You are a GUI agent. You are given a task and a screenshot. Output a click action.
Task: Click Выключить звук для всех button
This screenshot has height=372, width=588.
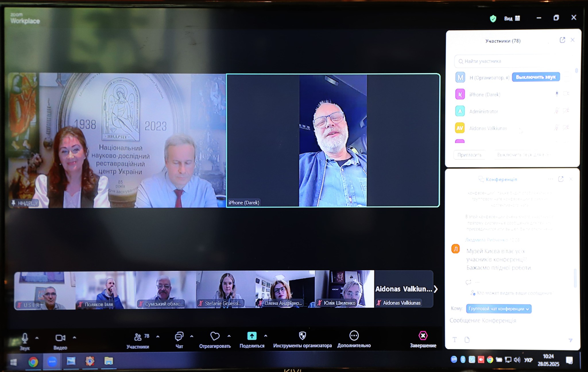[x=523, y=155]
